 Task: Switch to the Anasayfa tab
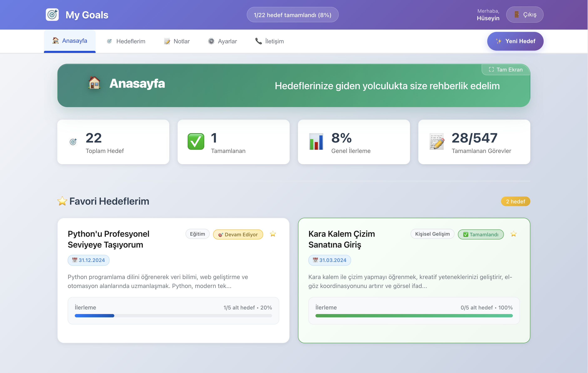pyautogui.click(x=70, y=41)
